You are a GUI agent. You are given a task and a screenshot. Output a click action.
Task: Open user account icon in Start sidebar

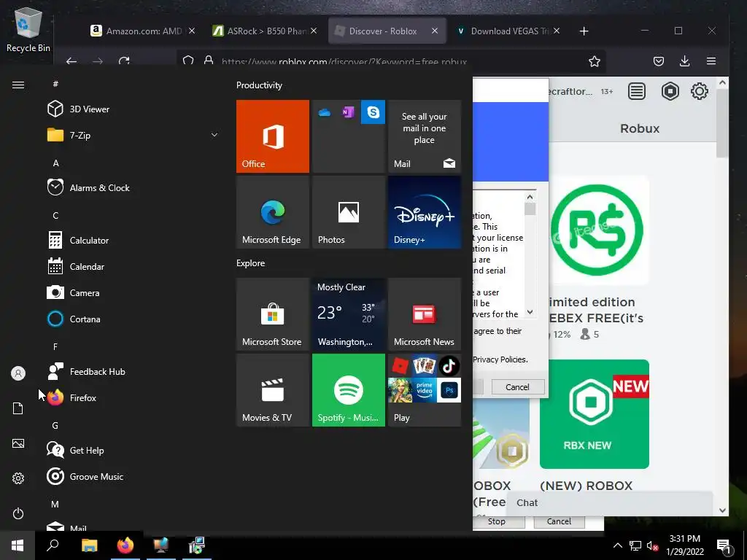pyautogui.click(x=18, y=373)
